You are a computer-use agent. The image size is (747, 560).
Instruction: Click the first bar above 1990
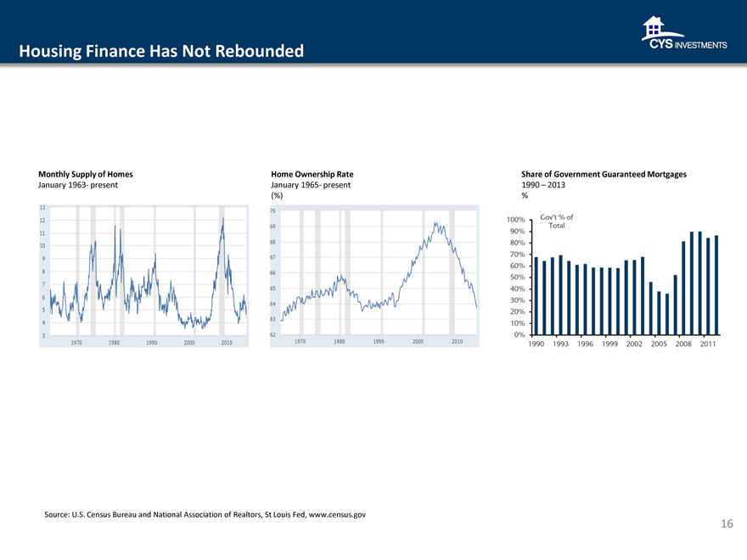536,295
